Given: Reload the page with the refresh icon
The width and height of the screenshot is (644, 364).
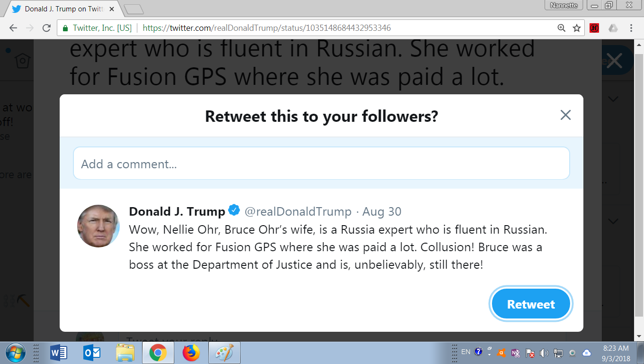Looking at the screenshot, I should click(46, 28).
